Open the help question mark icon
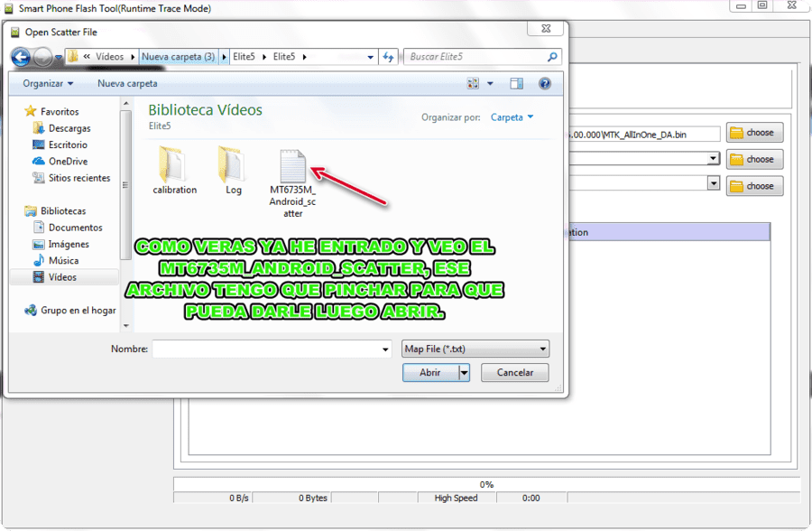This screenshot has height=531, width=812. point(544,83)
